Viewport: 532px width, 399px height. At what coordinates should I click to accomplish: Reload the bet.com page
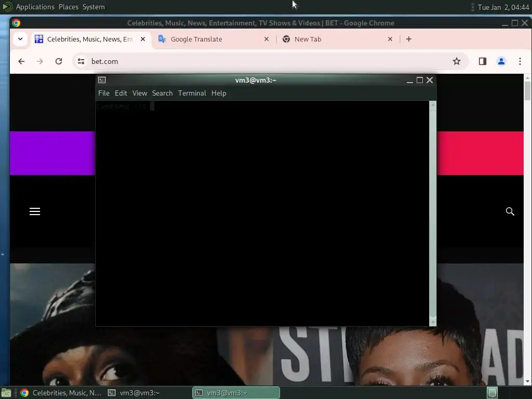coord(59,61)
